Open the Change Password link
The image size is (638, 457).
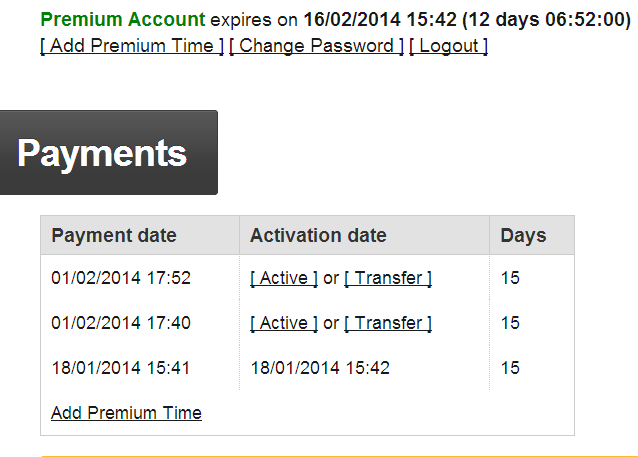click(316, 45)
